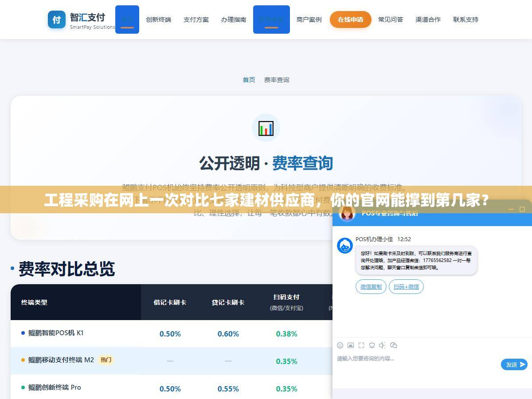Follow the 首页 breadcrumb link
Image resolution: width=532 pixels, height=399 pixels.
[x=249, y=80]
